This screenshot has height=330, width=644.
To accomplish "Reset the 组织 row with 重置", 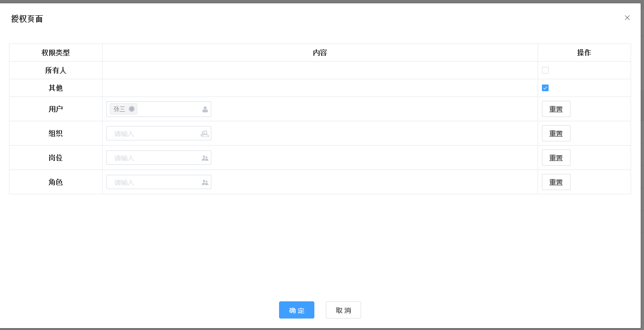I will pyautogui.click(x=556, y=133).
